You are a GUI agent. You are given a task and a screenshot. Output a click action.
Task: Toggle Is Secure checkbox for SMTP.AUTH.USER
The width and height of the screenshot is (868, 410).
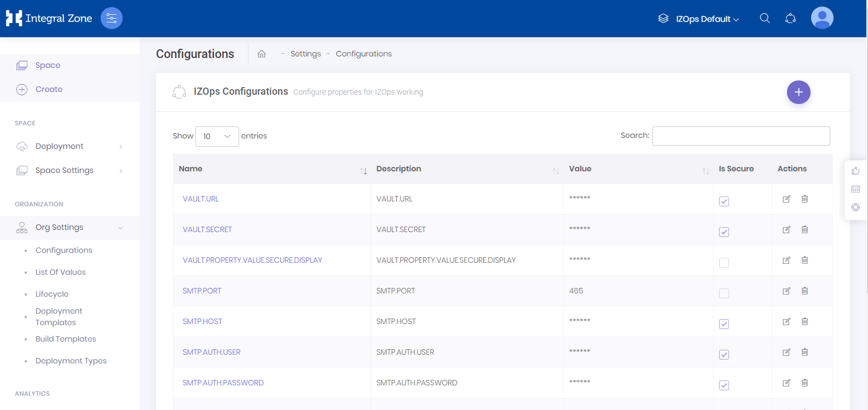click(724, 355)
